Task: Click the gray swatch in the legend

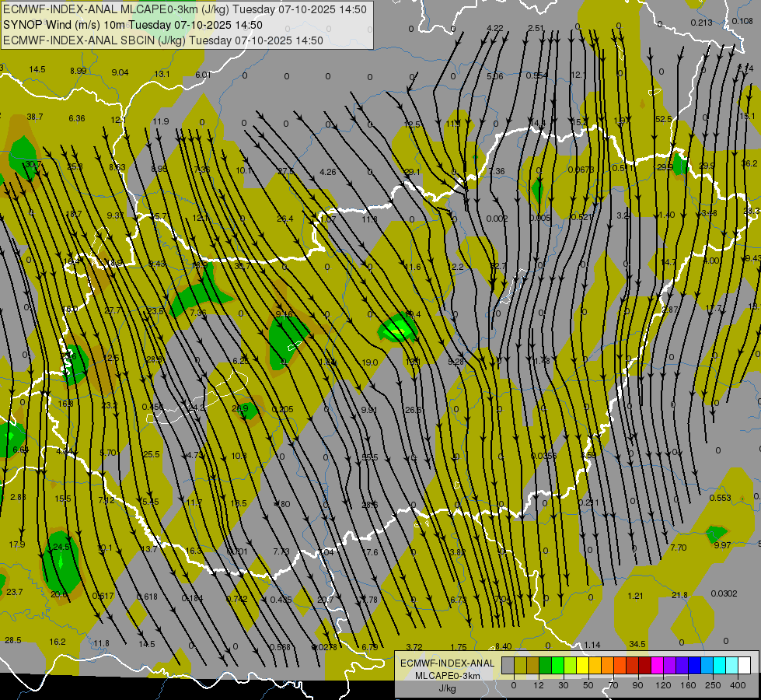Action: 508,666
